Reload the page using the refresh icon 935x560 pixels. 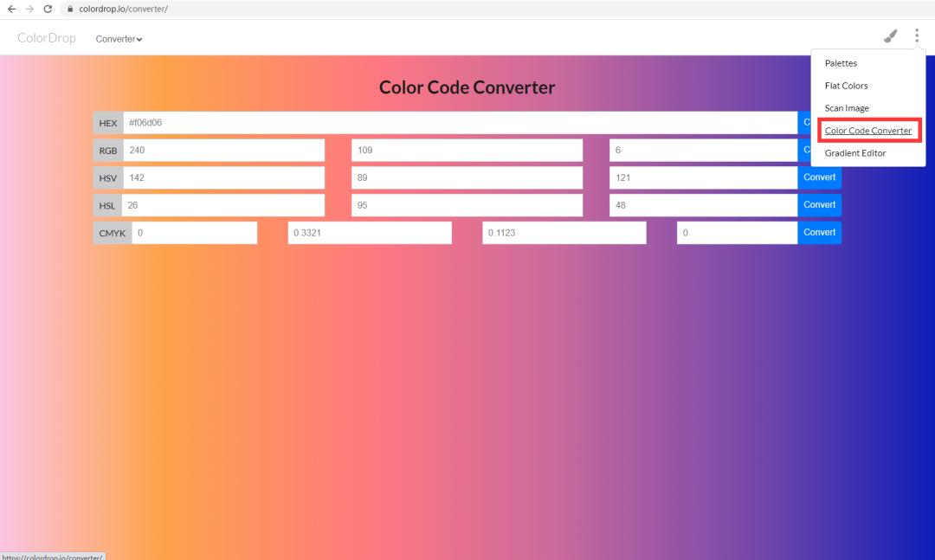pyautogui.click(x=49, y=10)
